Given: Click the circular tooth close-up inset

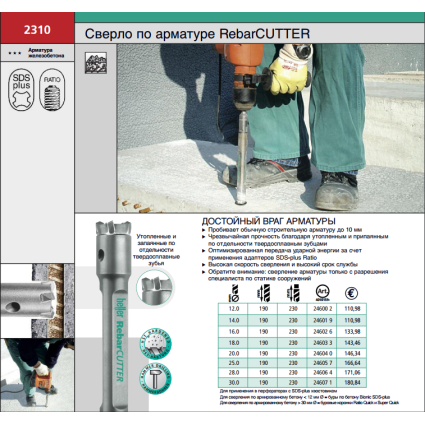Looking at the screenshot, I should click(x=154, y=287).
